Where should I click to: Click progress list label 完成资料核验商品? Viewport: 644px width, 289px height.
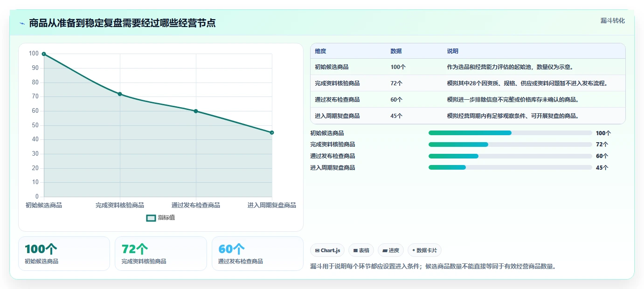(x=332, y=144)
